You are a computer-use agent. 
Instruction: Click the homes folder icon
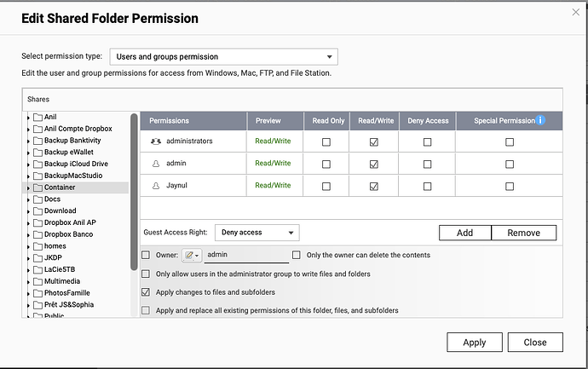point(37,246)
